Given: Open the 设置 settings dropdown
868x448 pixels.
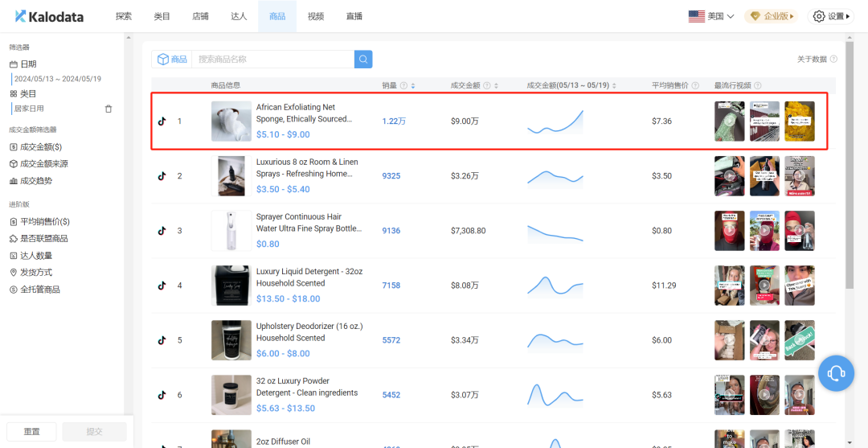Looking at the screenshot, I should tap(831, 16).
